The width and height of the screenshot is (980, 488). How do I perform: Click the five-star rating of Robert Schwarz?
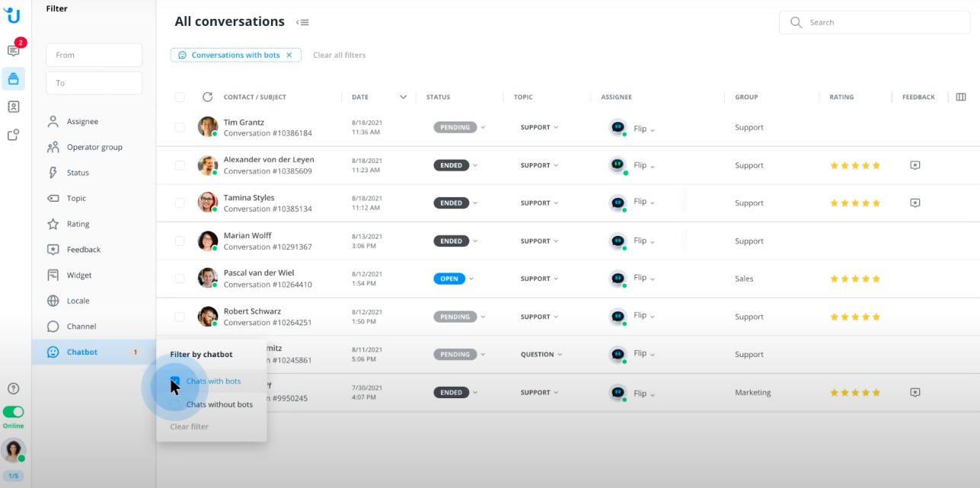(x=854, y=317)
